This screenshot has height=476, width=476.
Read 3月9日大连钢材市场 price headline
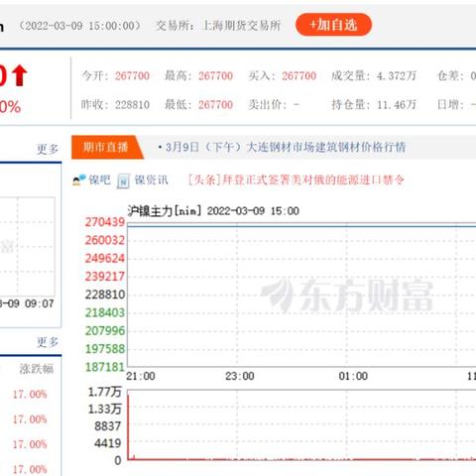[285, 147]
